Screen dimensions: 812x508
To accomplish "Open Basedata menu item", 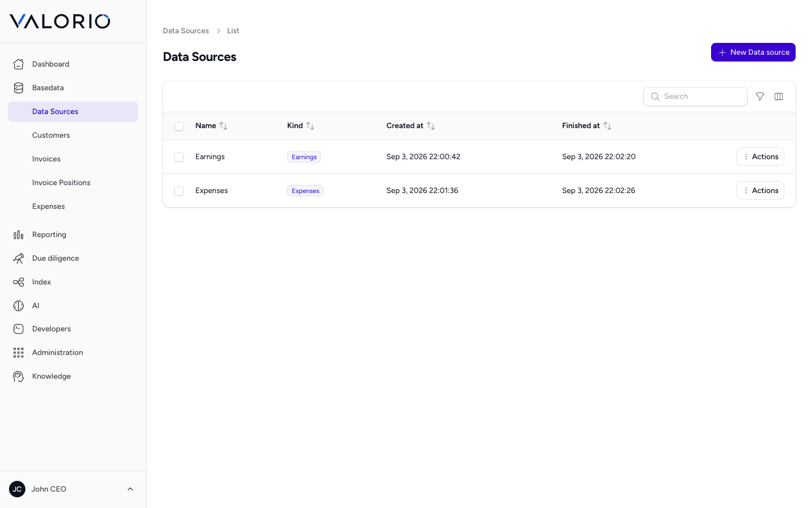I will click(73, 88).
